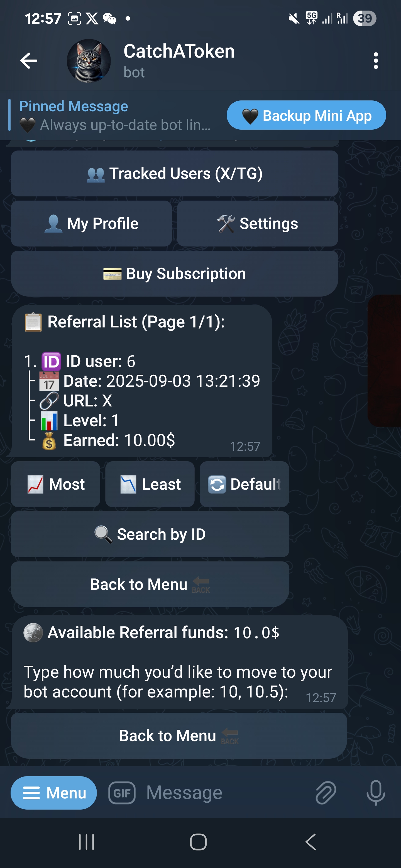Tap the paperclip attachment icon
401x868 pixels.
pos(326,793)
